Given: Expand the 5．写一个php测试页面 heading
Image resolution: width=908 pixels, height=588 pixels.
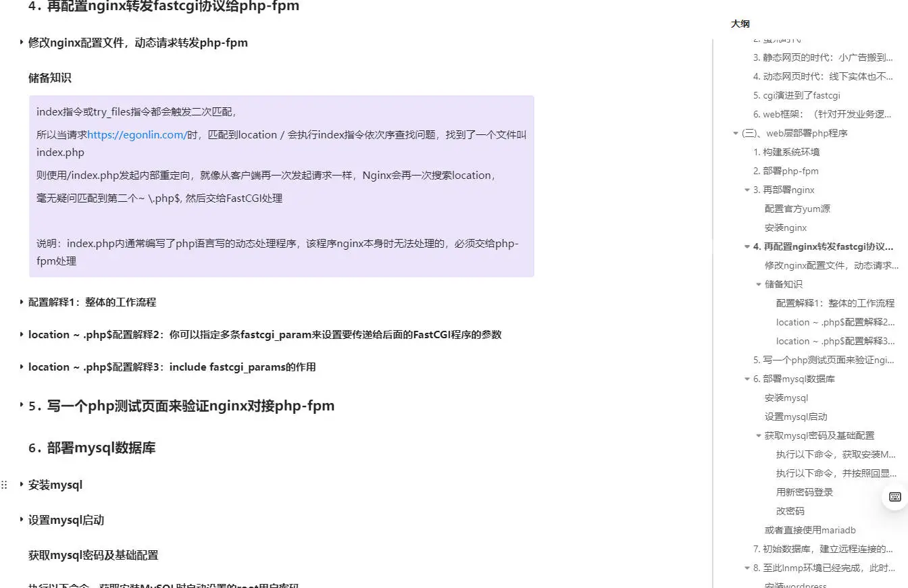Looking at the screenshot, I should (21, 405).
